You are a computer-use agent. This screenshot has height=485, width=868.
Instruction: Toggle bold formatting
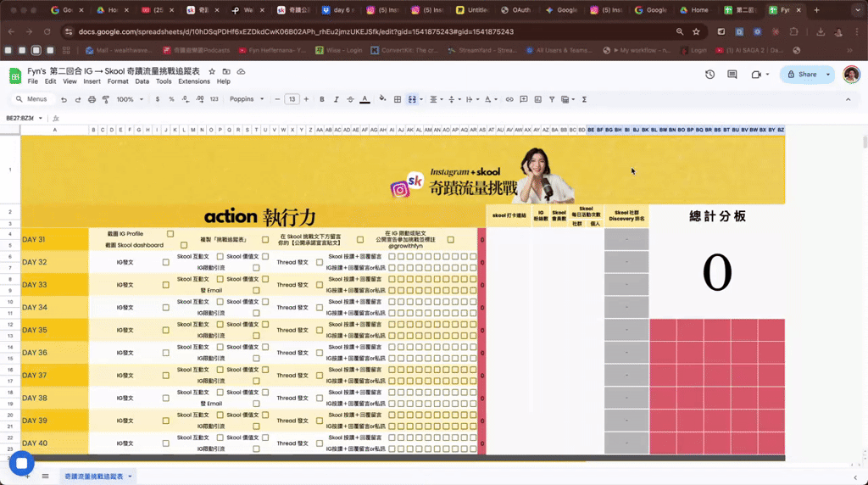(321, 100)
